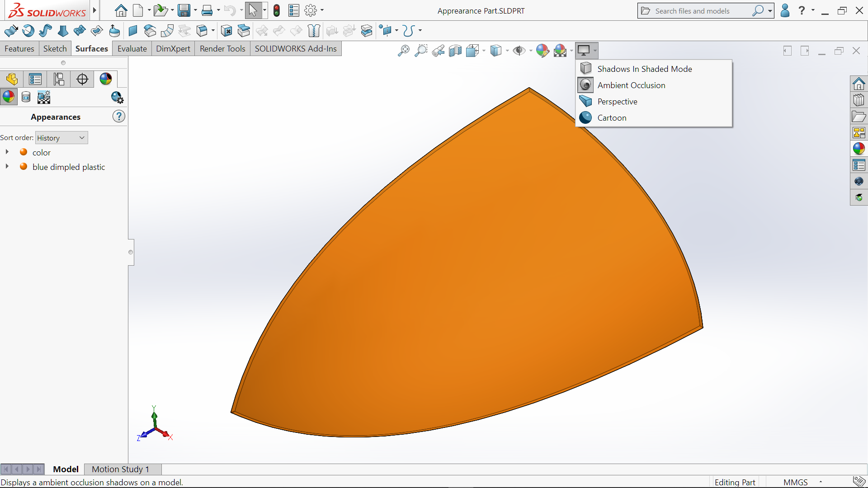Expand the blue dimpled plastic item
The width and height of the screenshot is (868, 488).
coord(7,166)
